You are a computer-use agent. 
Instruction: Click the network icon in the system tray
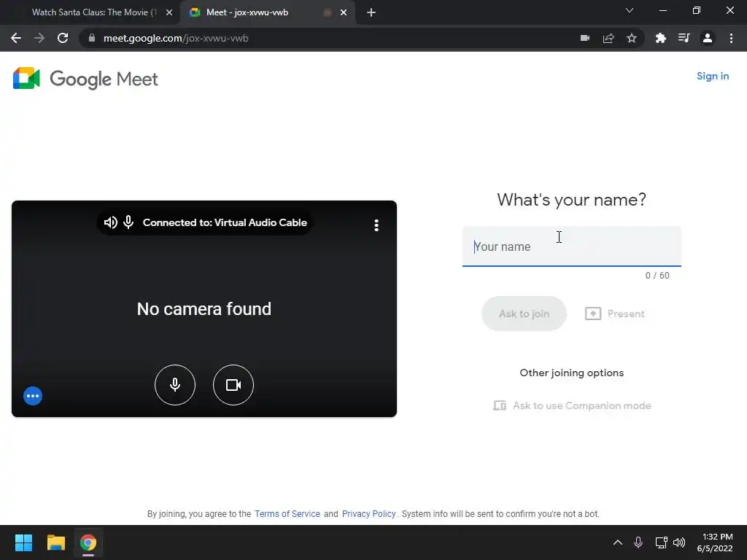tap(661, 542)
